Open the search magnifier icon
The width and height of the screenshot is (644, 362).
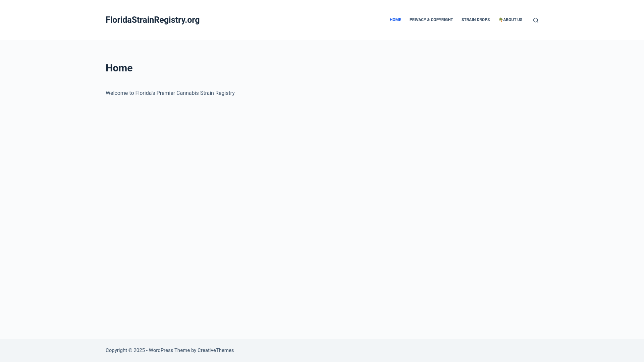536,20
